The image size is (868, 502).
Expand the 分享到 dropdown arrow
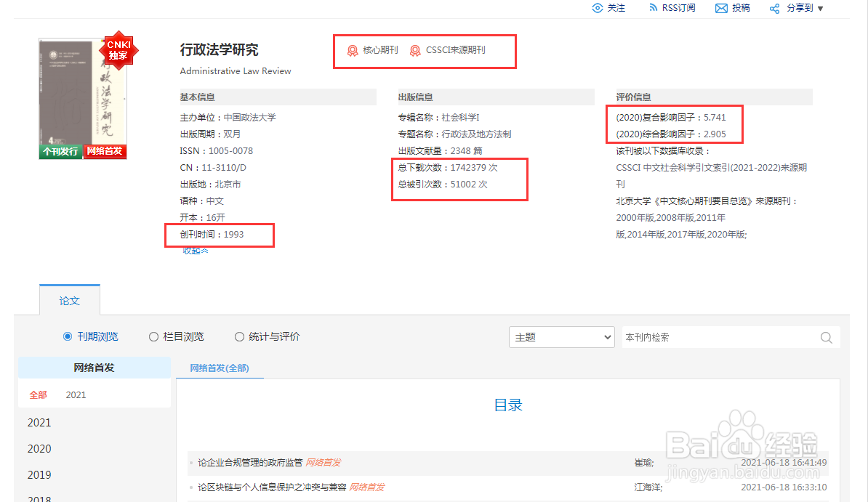820,8
